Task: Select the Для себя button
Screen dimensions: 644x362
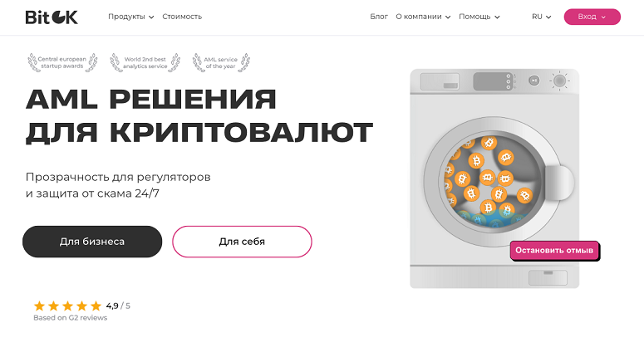Action: (242, 242)
